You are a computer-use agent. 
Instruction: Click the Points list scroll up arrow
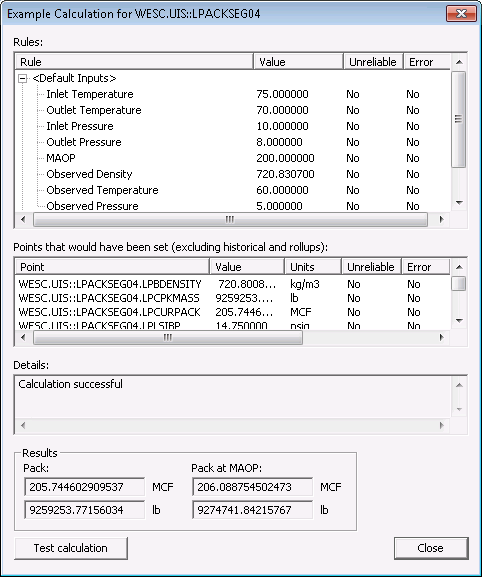[x=459, y=267]
